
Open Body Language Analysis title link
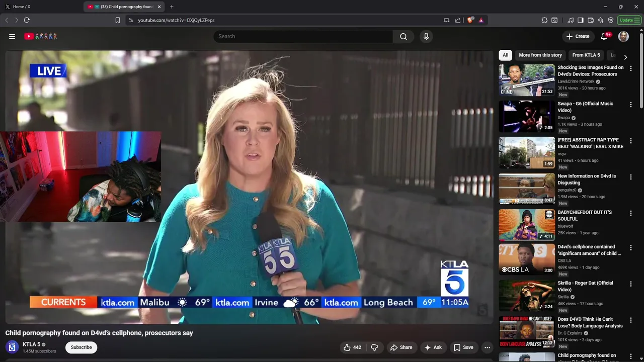590,322
